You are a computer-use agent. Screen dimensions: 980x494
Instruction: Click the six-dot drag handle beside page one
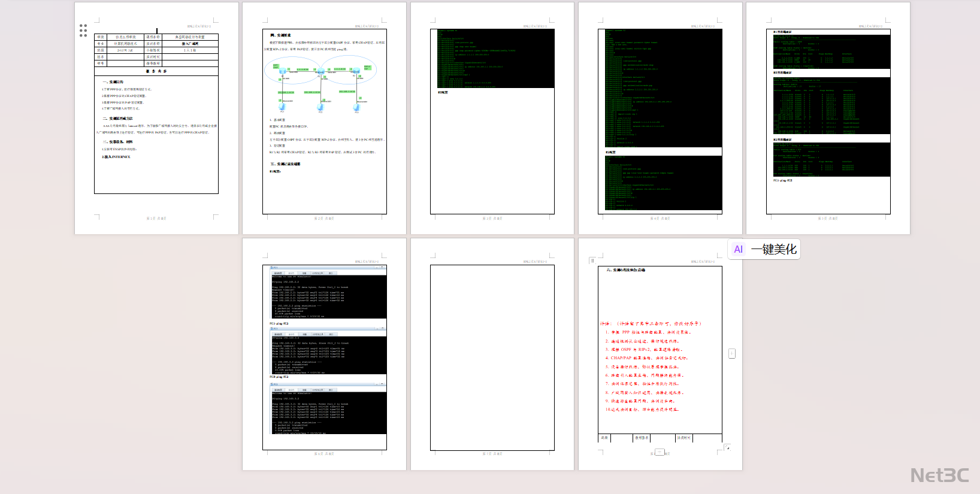pos(83,31)
